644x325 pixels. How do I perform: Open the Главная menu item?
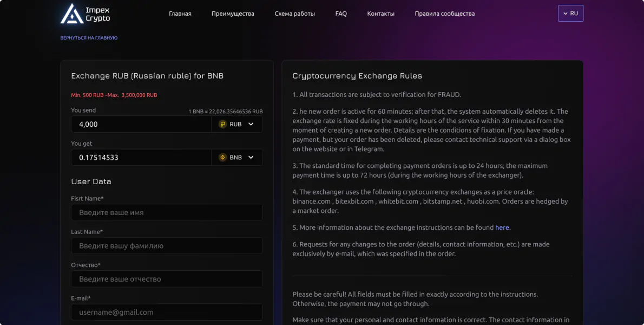point(180,14)
